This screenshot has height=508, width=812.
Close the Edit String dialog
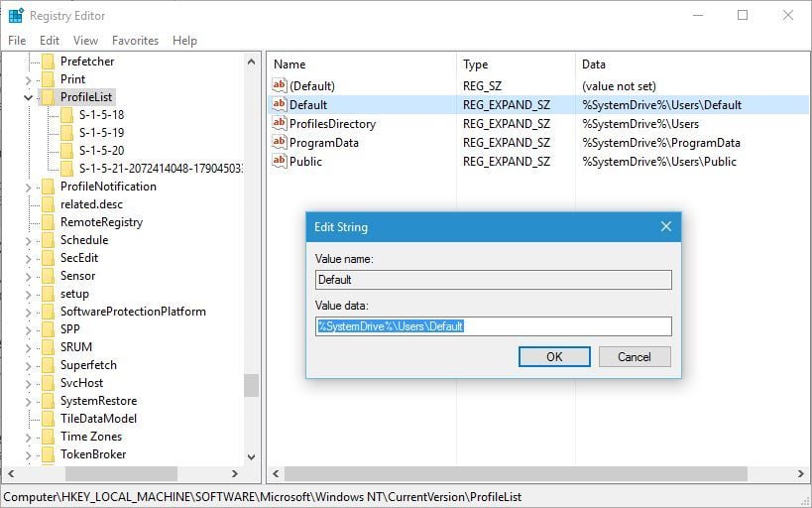coord(666,226)
